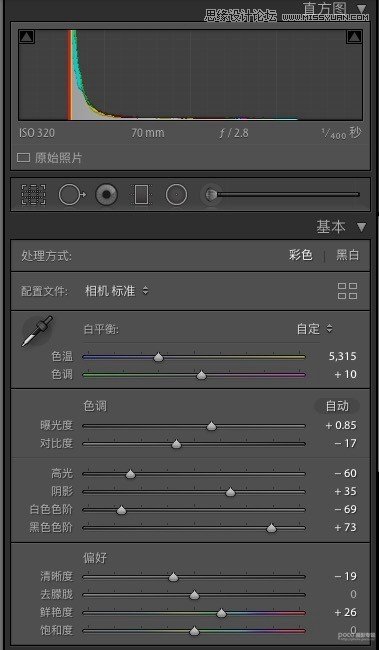Select the Spot Removal tool
The width and height of the screenshot is (379, 650).
pyautogui.click(x=72, y=194)
